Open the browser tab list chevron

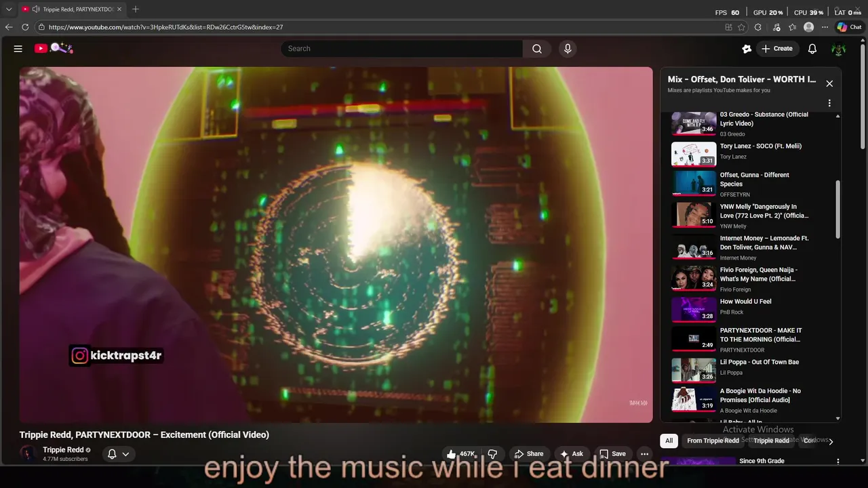pyautogui.click(x=9, y=9)
